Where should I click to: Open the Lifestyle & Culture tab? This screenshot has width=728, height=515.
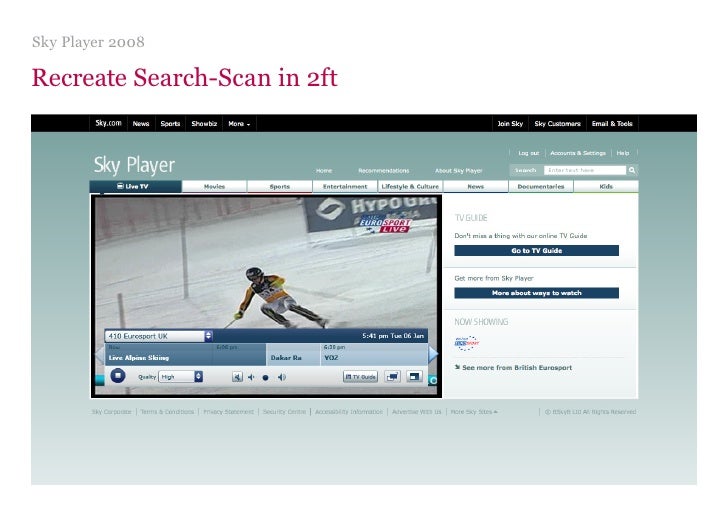pyautogui.click(x=410, y=187)
